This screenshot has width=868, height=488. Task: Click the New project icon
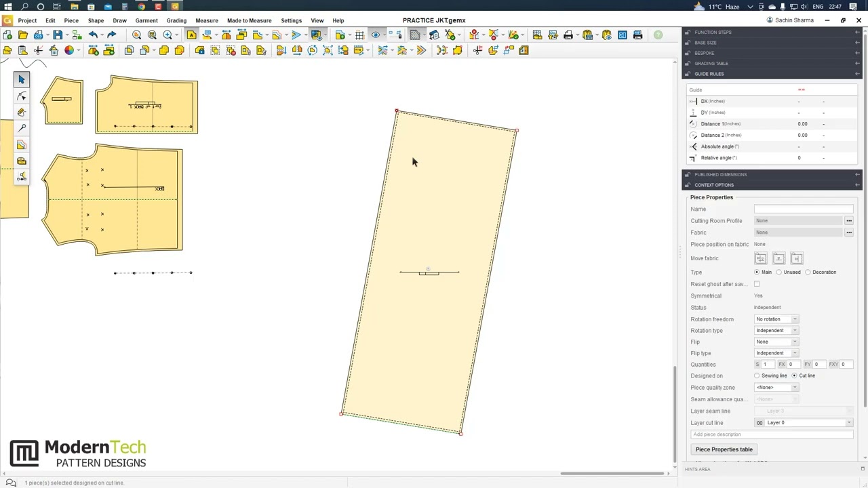pyautogui.click(x=7, y=35)
